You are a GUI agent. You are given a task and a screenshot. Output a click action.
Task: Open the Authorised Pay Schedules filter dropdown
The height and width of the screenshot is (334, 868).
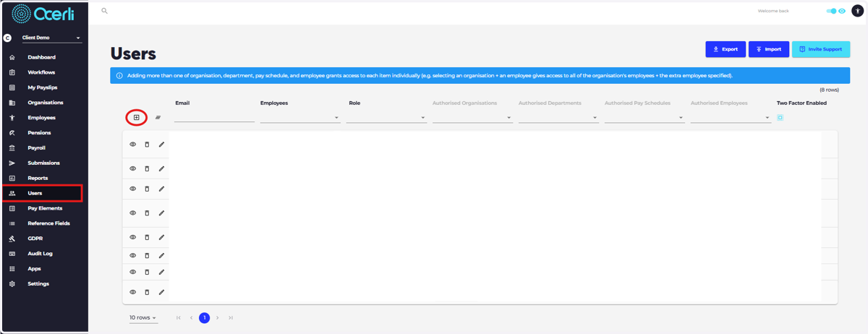[644, 117]
